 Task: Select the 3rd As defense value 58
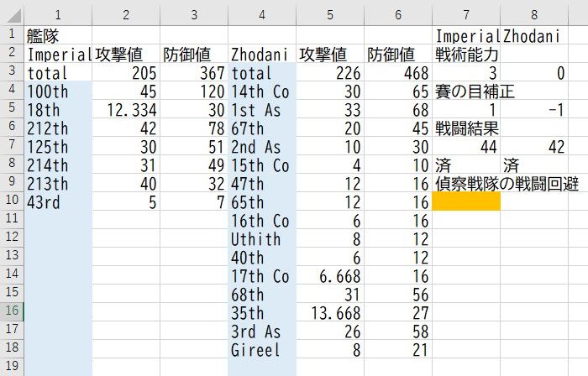coord(398,331)
